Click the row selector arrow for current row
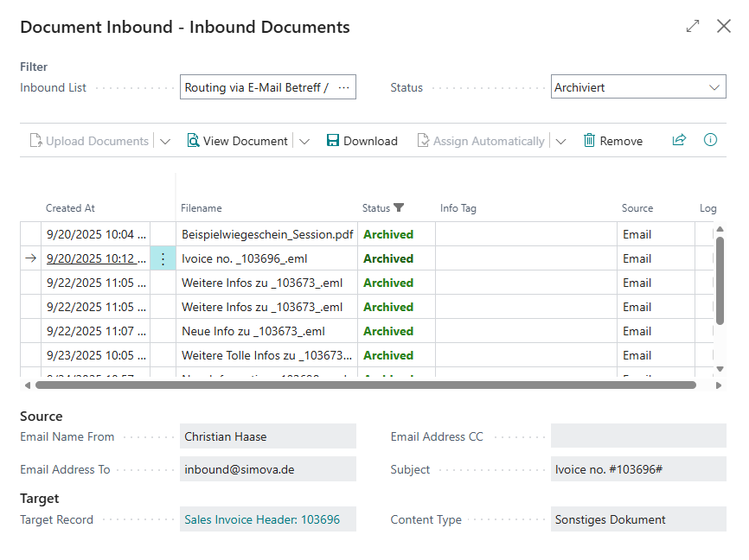The width and height of the screenshot is (749, 560). click(x=30, y=258)
